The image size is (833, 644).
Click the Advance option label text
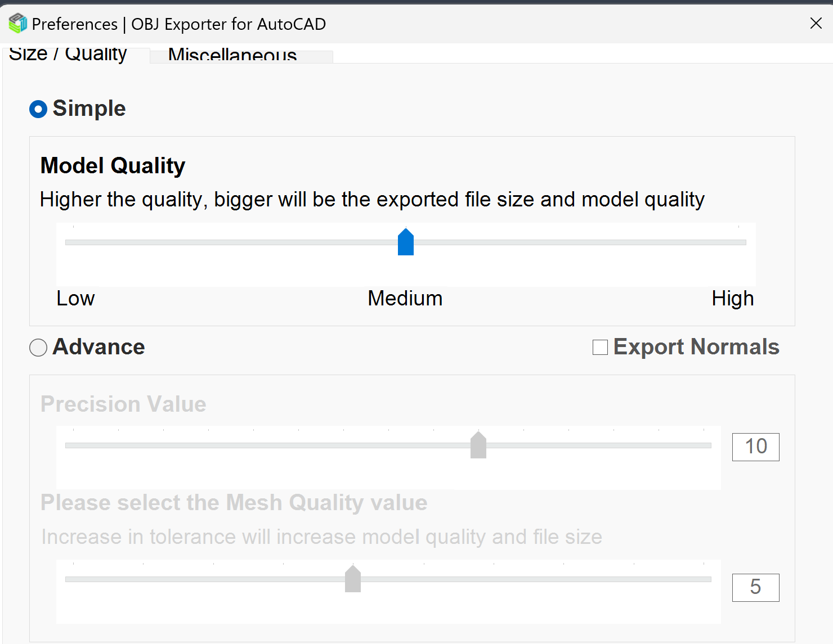click(98, 347)
